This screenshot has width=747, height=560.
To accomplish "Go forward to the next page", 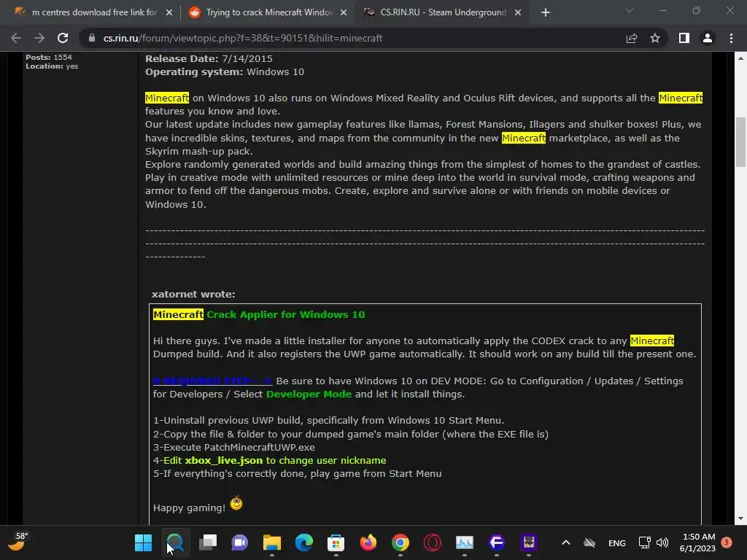I will (39, 38).
